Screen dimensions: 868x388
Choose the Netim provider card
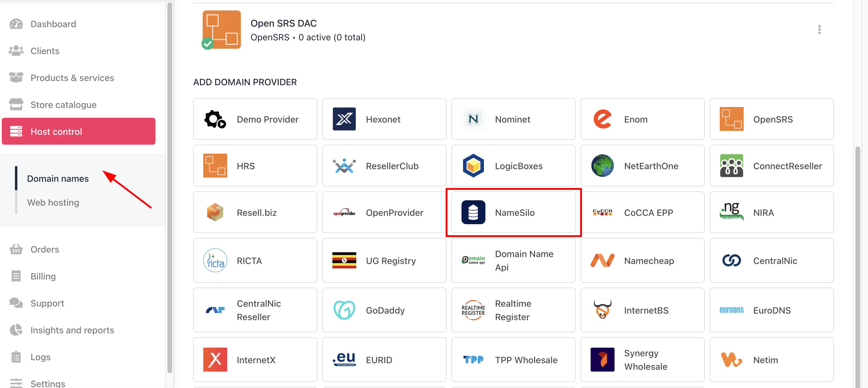point(771,360)
